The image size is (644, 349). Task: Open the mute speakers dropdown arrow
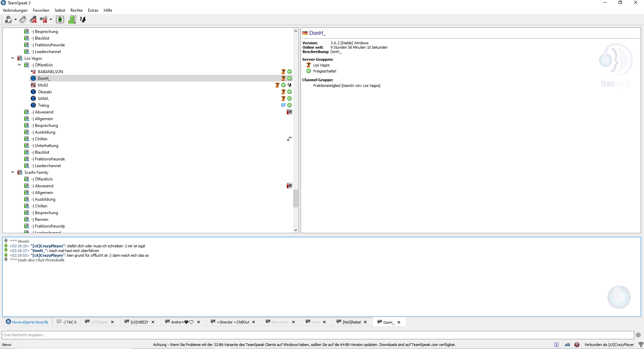tap(51, 20)
